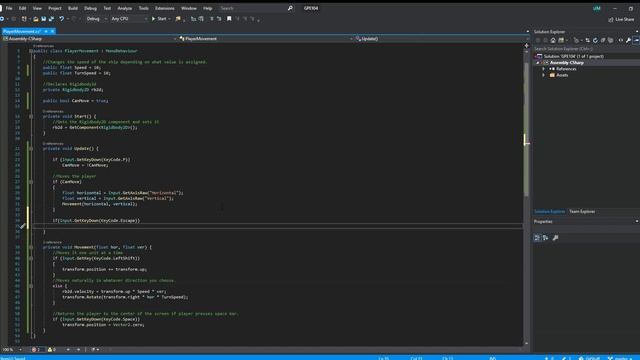This screenshot has height=360, width=640.
Task: Click the warnings count indicator
Action: 52,350
